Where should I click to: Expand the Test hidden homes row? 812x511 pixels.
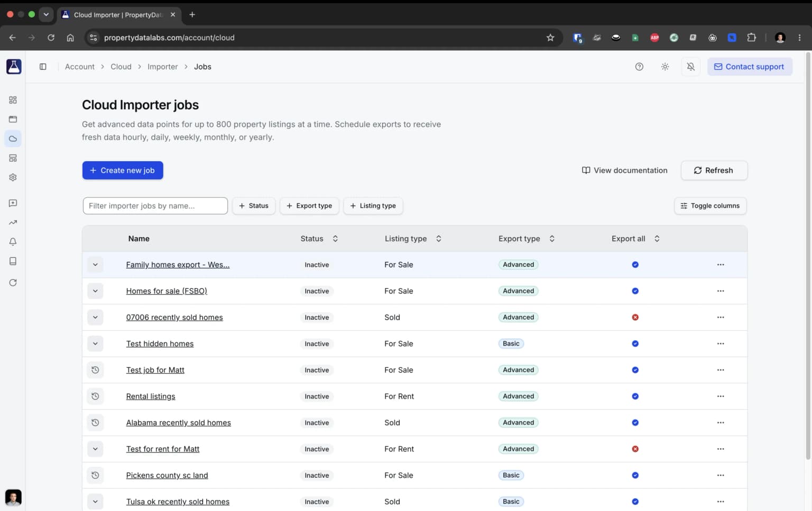click(95, 343)
